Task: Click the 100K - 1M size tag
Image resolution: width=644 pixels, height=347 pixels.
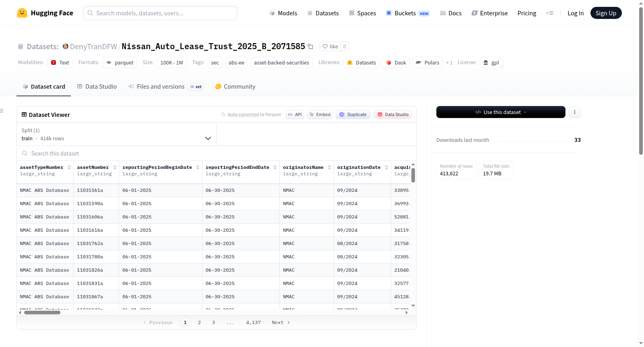Action: pyautogui.click(x=171, y=62)
